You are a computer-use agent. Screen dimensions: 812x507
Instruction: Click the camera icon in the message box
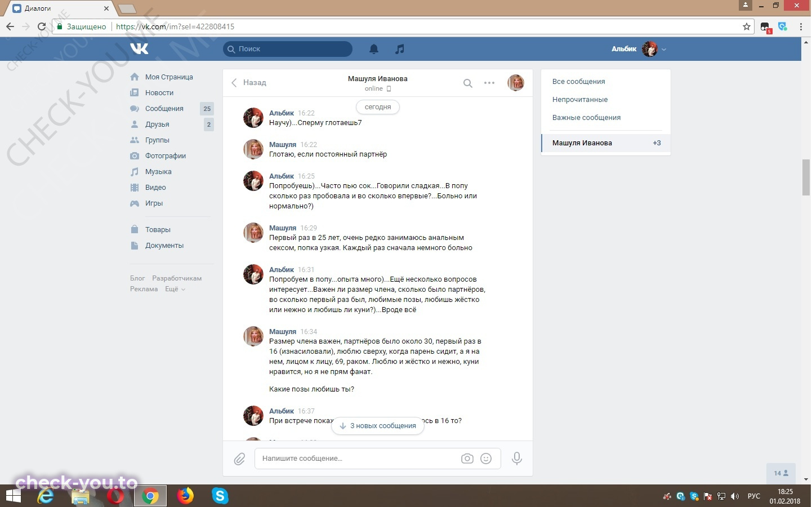[467, 459]
